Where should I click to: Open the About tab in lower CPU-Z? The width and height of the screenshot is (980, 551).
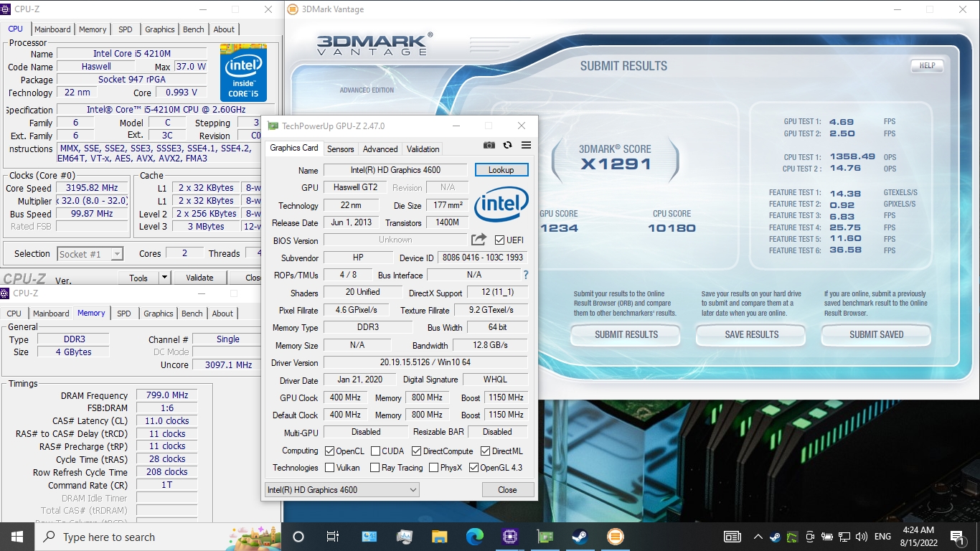(222, 314)
